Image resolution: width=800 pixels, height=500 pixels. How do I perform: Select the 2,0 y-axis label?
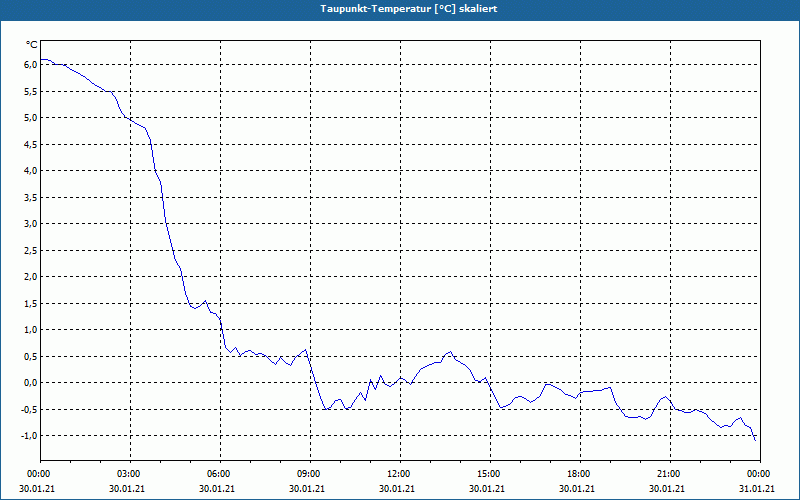pos(30,277)
